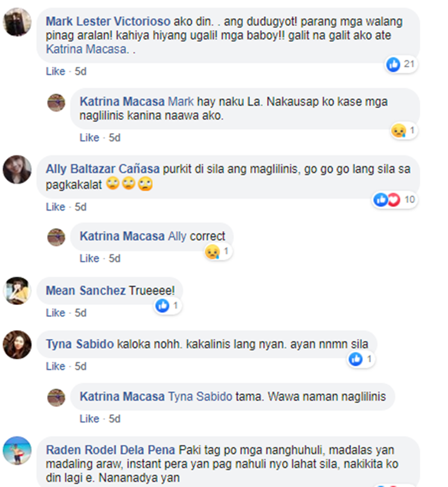
Task: Open the sad reaction on Katrina's reply to Mark
Action: tap(404, 131)
